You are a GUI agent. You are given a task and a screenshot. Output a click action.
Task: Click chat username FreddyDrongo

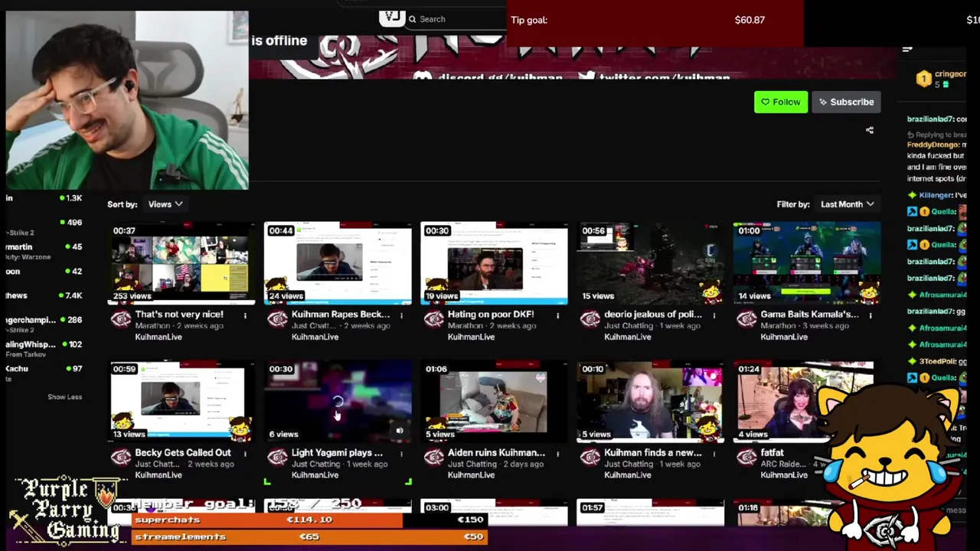(x=933, y=145)
